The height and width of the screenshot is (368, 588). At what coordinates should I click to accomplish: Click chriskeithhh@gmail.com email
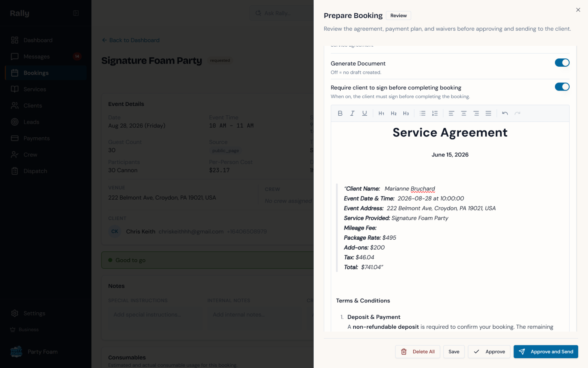tap(191, 232)
